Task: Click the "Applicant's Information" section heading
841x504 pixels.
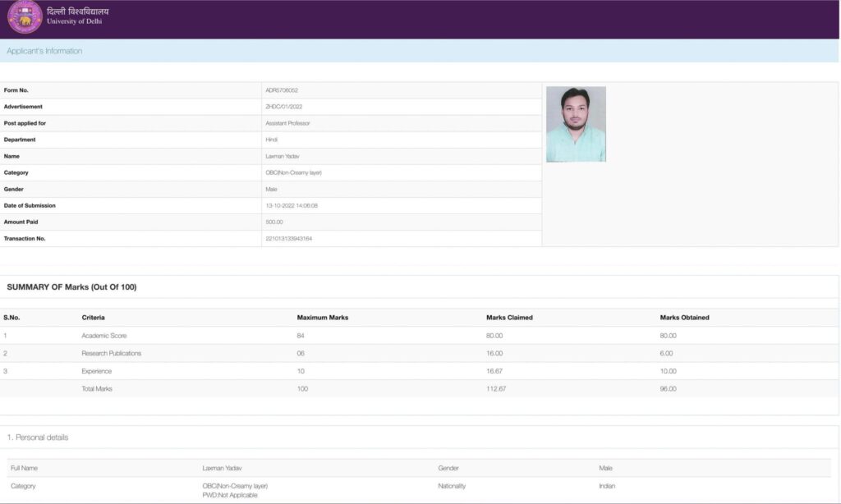Action: tap(44, 51)
